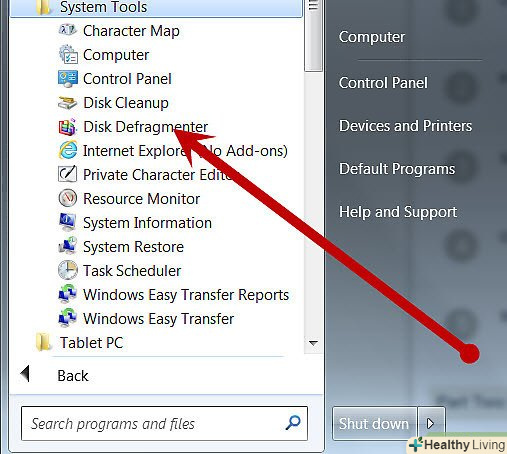The image size is (507, 454).
Task: Click Windows Easy Transfer Reports icon
Action: tap(68, 294)
